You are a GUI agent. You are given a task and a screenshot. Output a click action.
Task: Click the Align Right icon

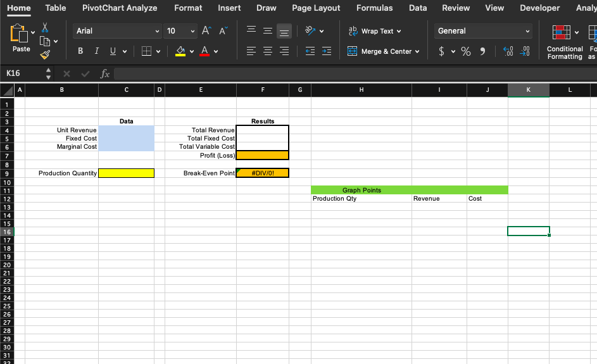[284, 51]
